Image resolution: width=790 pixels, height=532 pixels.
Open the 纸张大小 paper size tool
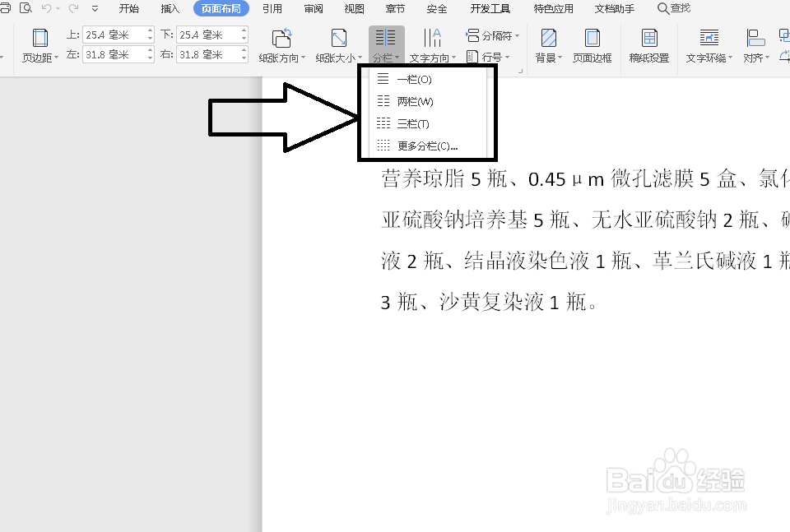(x=338, y=39)
